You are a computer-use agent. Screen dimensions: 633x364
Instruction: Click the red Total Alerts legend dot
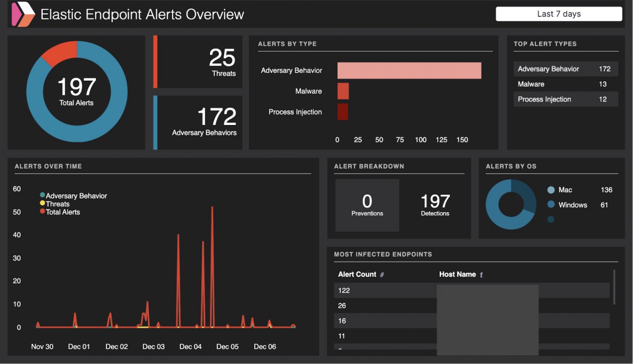[42, 212]
